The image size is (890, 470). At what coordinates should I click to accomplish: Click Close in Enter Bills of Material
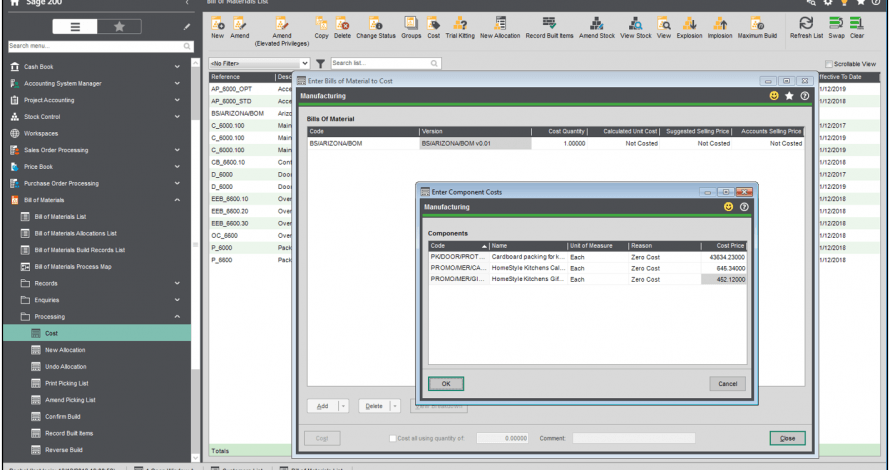coord(787,438)
